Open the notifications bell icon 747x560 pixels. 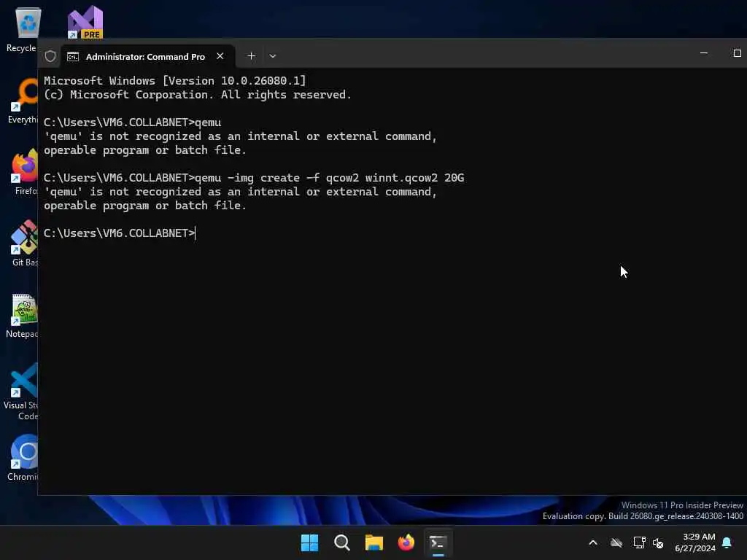[x=727, y=542]
